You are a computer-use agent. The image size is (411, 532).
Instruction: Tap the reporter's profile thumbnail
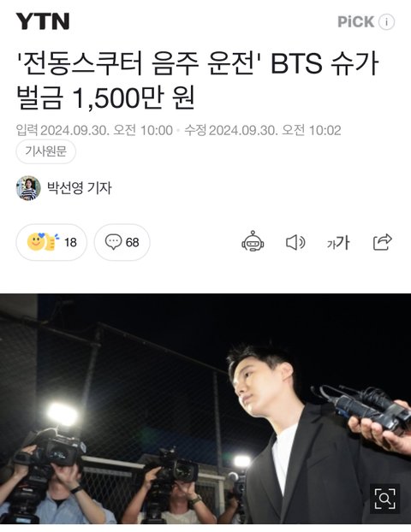28,188
